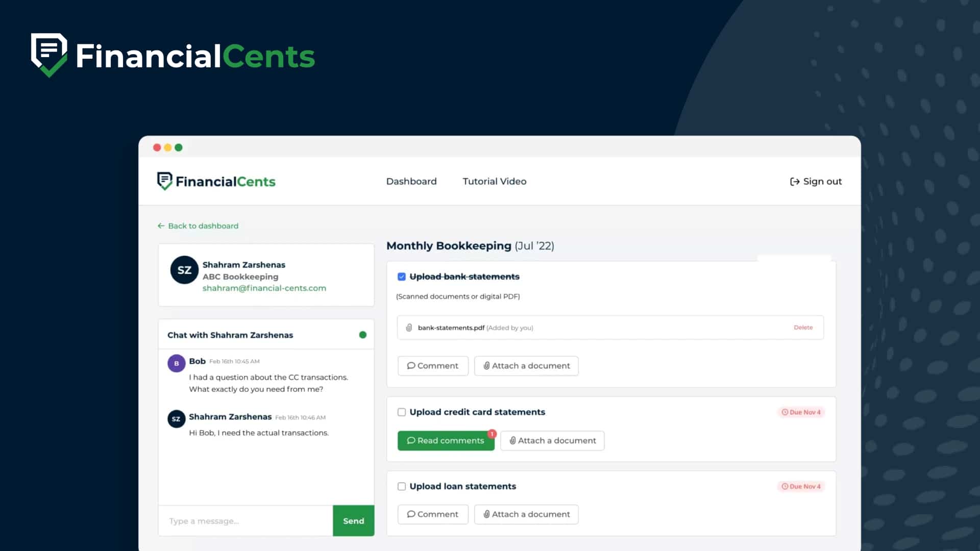Comment on the Upload bank statements task
This screenshot has height=551, width=980.
433,366
